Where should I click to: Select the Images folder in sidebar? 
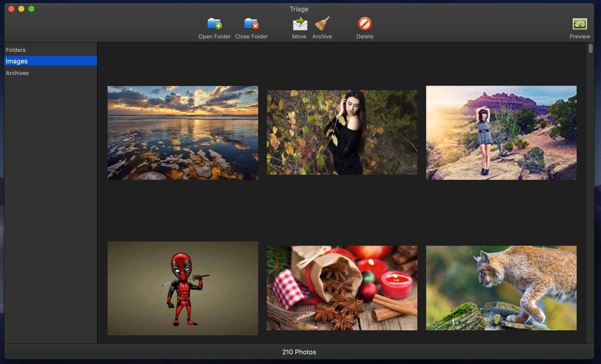tap(51, 61)
